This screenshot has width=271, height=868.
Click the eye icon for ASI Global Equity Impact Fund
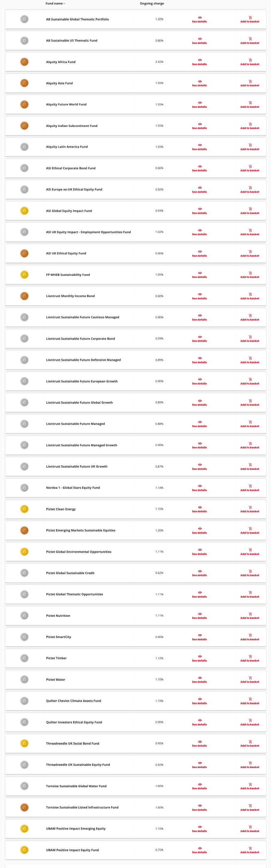point(200,209)
